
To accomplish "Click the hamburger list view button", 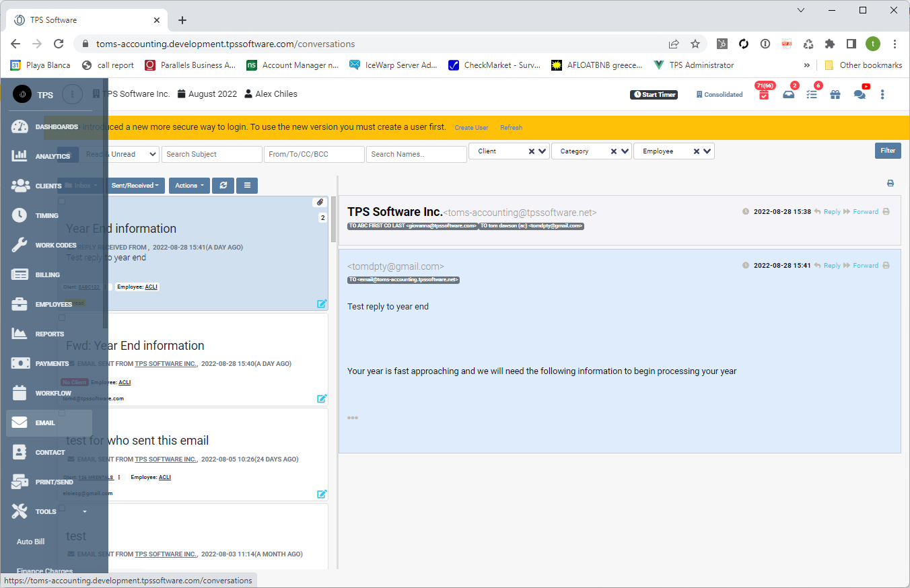I will (247, 186).
